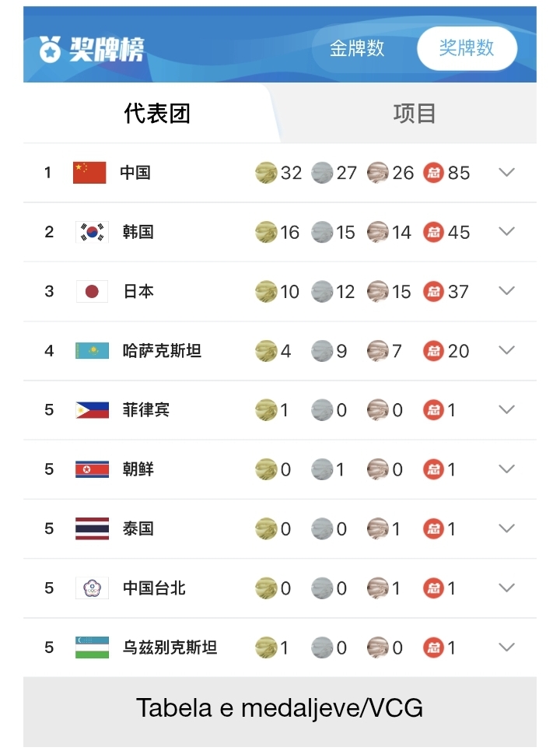
Task: Click Japan's flag icon
Action: pos(92,291)
